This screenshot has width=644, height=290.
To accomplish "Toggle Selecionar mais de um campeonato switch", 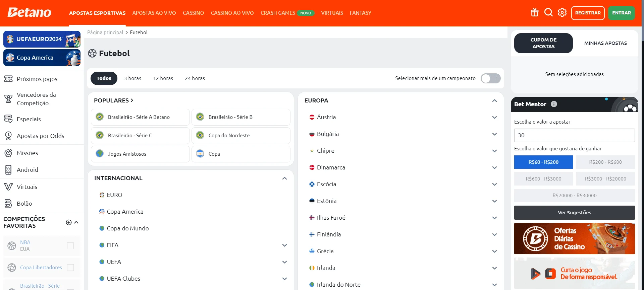I will click(x=490, y=78).
